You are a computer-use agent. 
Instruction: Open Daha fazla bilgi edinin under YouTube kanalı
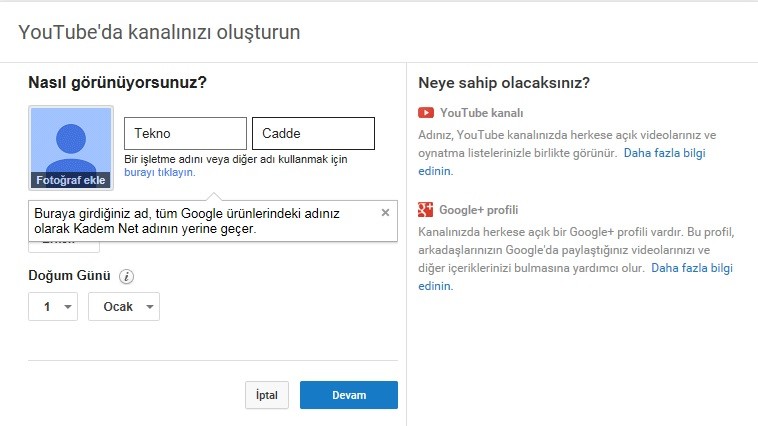coord(664,153)
